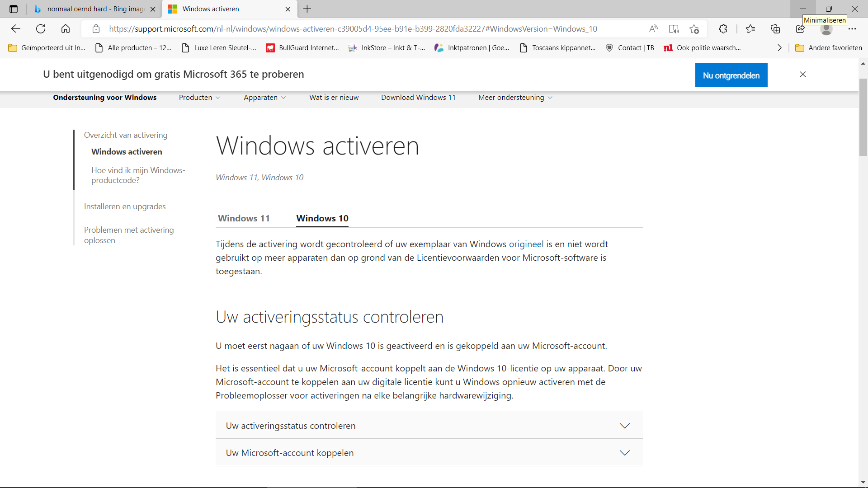Expand Uw activeringsstatus controleren accordion
This screenshot has height=488, width=868.
tap(429, 425)
